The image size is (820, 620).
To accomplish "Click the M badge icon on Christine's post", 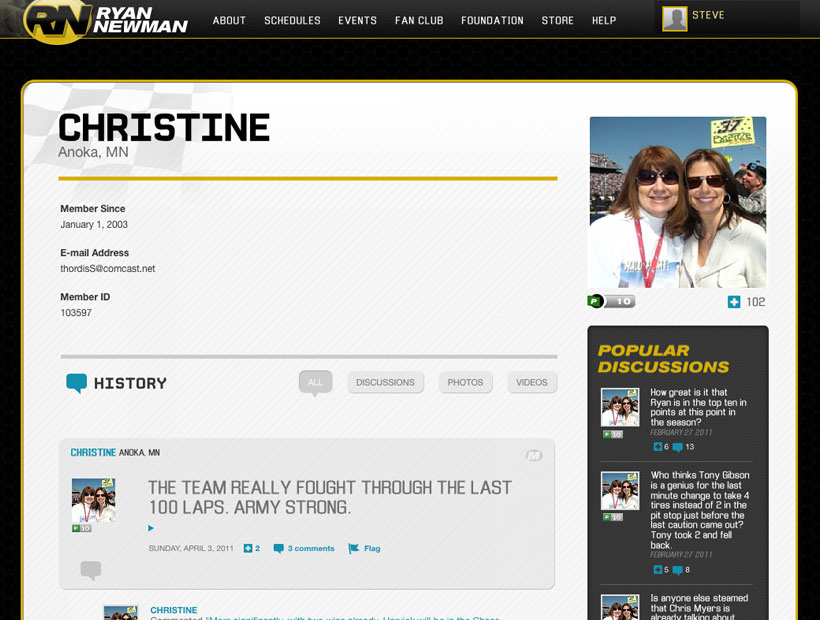I will 534,456.
